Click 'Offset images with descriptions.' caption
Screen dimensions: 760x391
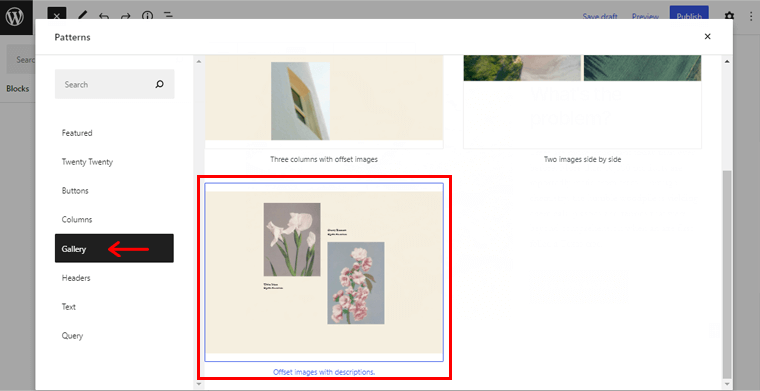[324, 372]
